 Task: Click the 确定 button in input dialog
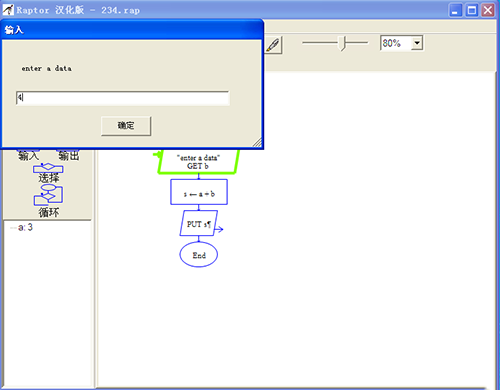[126, 126]
